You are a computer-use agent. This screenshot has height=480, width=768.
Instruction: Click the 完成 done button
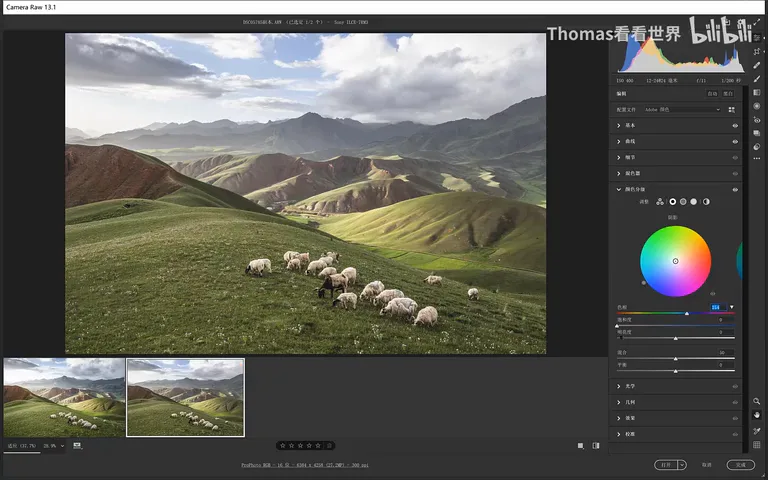[741, 465]
